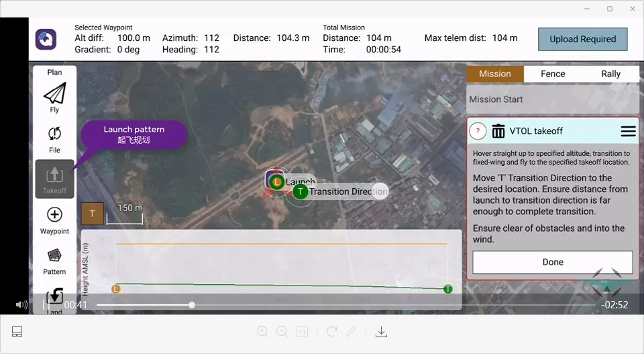Screen dimensions: 644x354
Task: Open the QGroundControl app logo menu
Action: (46, 39)
